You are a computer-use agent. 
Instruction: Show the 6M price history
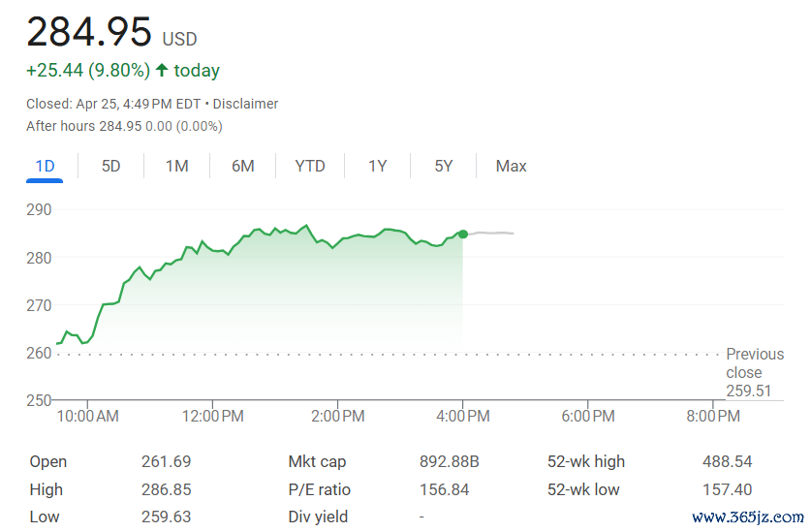click(x=243, y=166)
